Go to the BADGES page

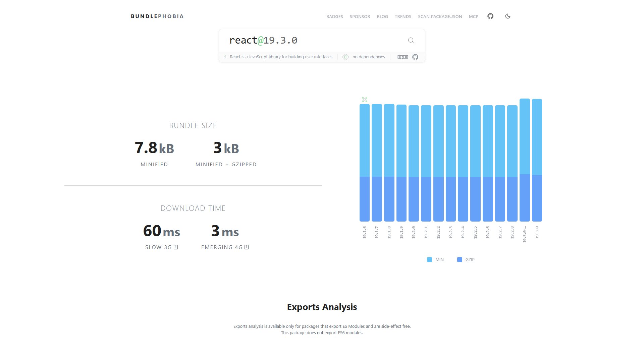pos(335,16)
